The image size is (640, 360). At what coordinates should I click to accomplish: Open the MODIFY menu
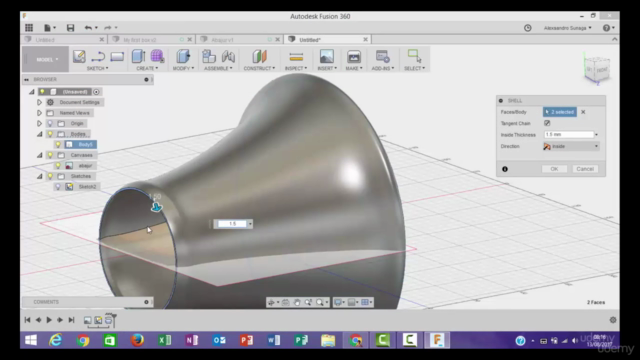coord(183,68)
